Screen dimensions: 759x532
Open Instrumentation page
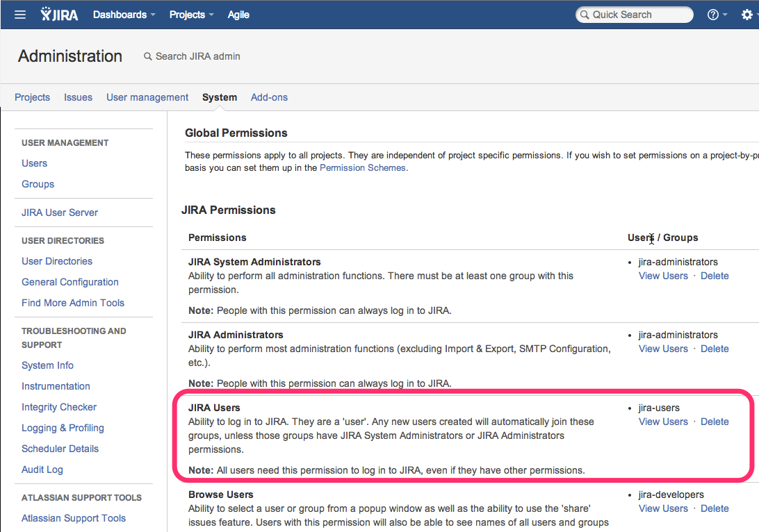pos(56,386)
